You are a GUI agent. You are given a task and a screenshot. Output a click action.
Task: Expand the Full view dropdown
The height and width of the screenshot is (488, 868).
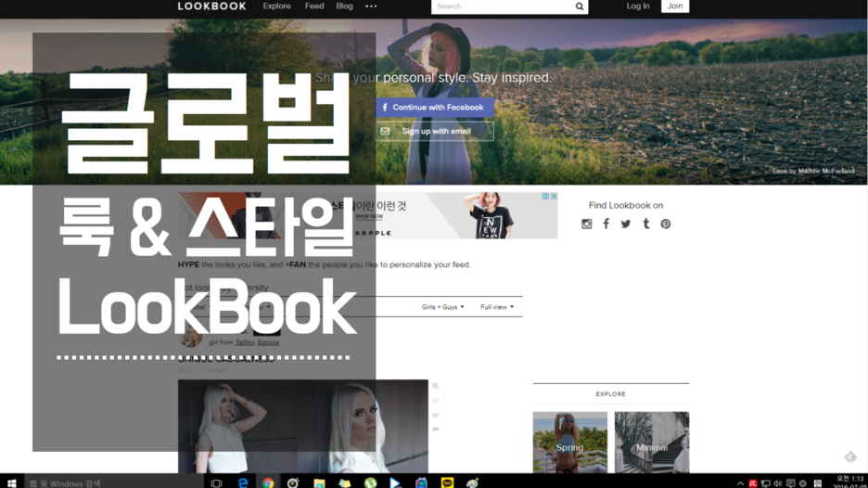[497, 307]
